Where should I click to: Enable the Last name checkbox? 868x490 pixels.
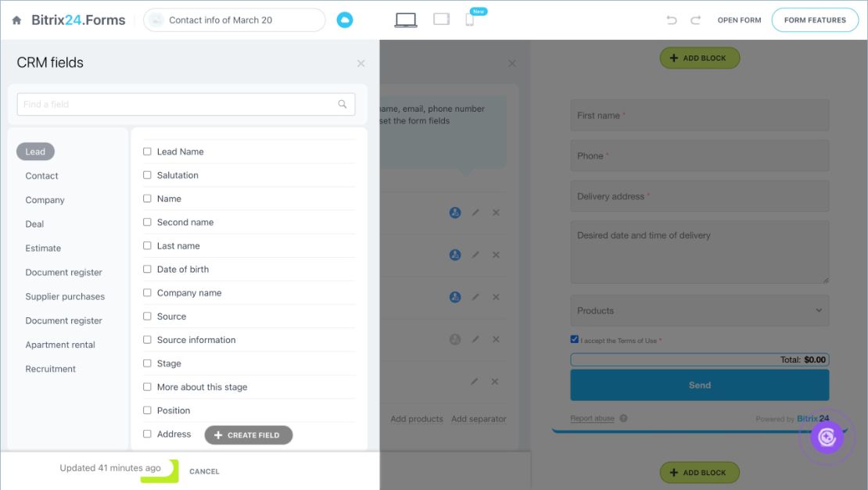click(147, 245)
